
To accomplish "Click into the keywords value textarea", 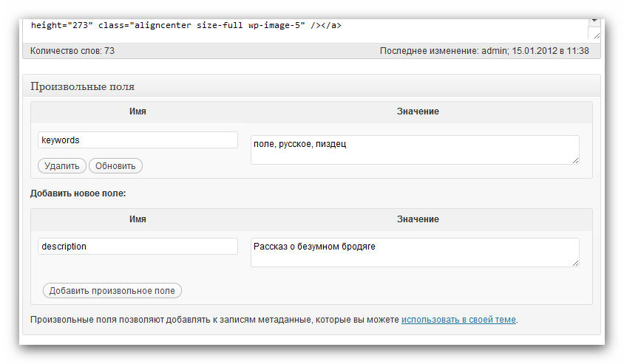I will coord(415,150).
